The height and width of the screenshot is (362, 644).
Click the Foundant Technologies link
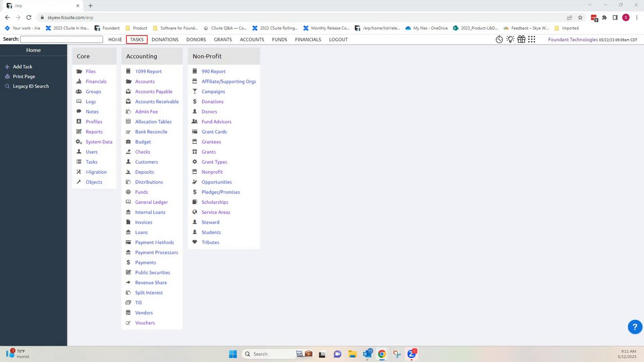click(573, 40)
